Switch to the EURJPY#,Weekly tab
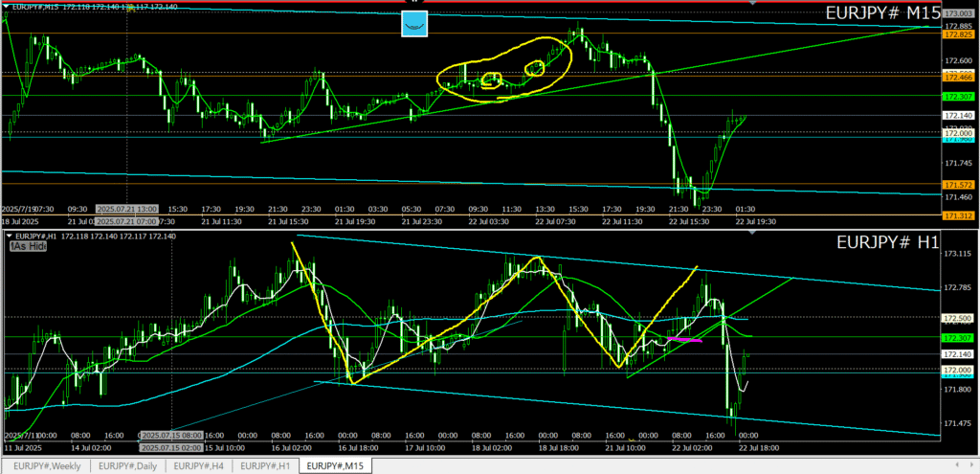 pyautogui.click(x=49, y=466)
